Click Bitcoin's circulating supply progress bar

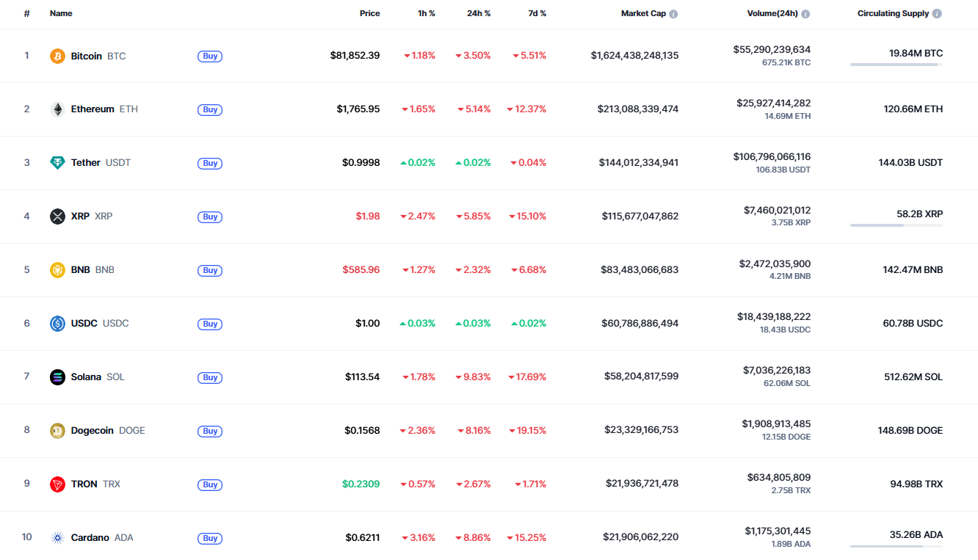point(897,65)
